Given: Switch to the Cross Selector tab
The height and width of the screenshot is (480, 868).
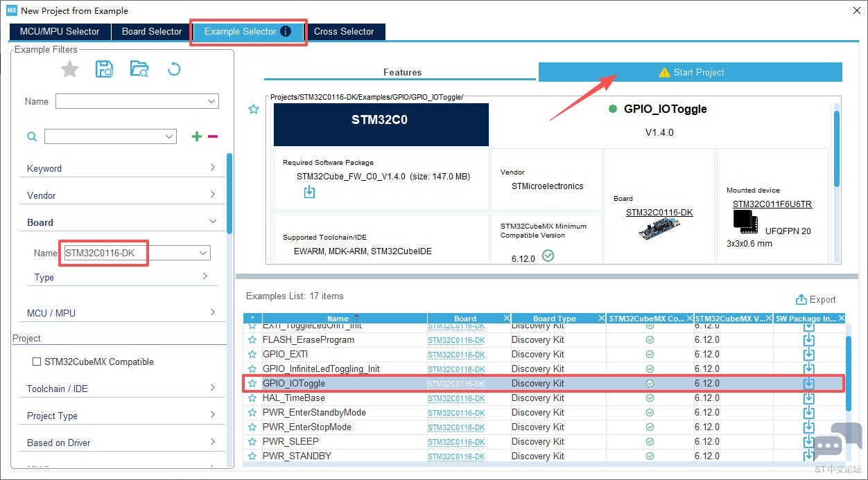Looking at the screenshot, I should point(344,31).
